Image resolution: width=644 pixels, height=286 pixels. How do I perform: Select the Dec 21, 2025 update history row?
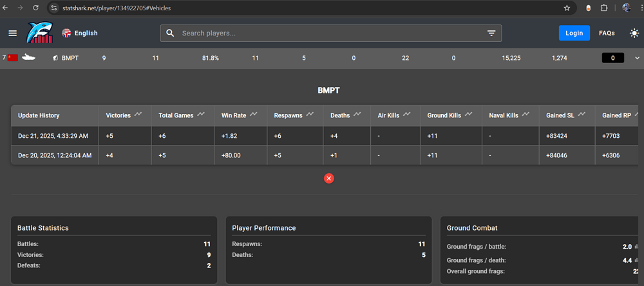tap(55, 135)
